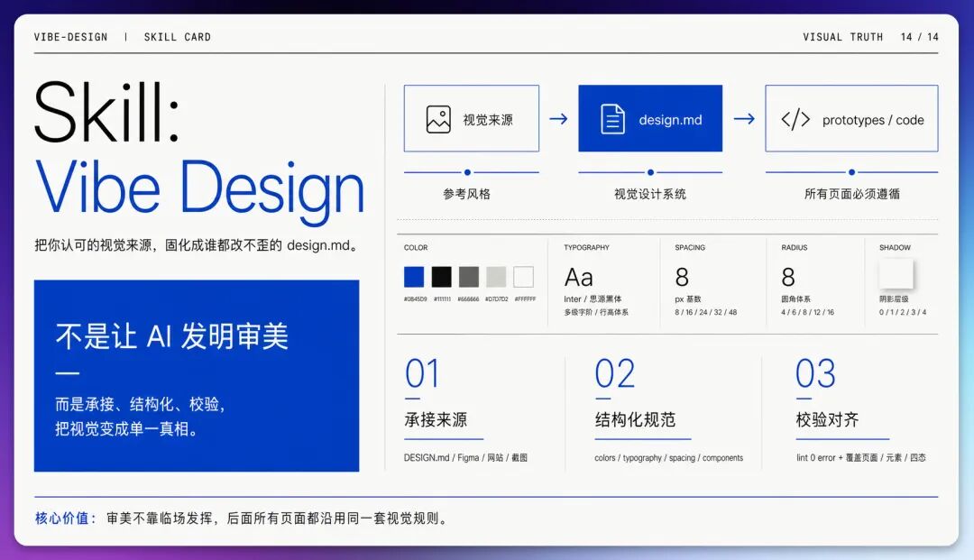Screen dimensions: 974x560
Task: Click the dot marker above 参考风格
Action: [467, 172]
